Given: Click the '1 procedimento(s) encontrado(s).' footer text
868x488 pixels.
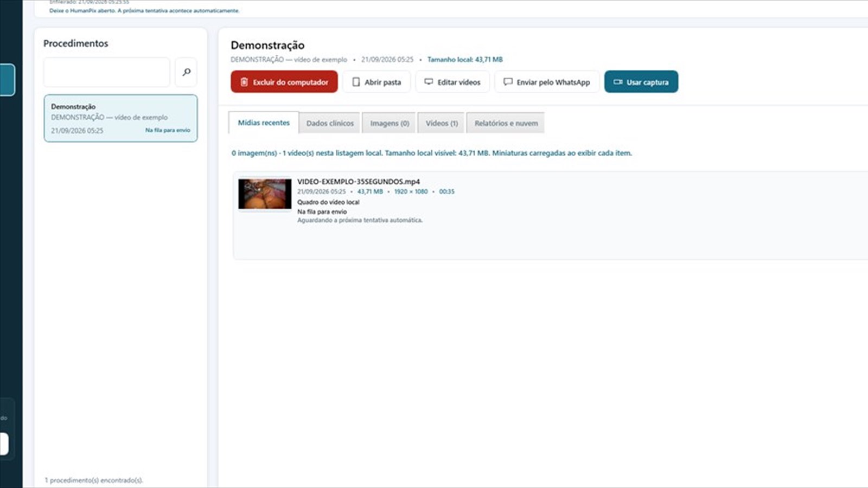Looking at the screenshot, I should pos(94,480).
